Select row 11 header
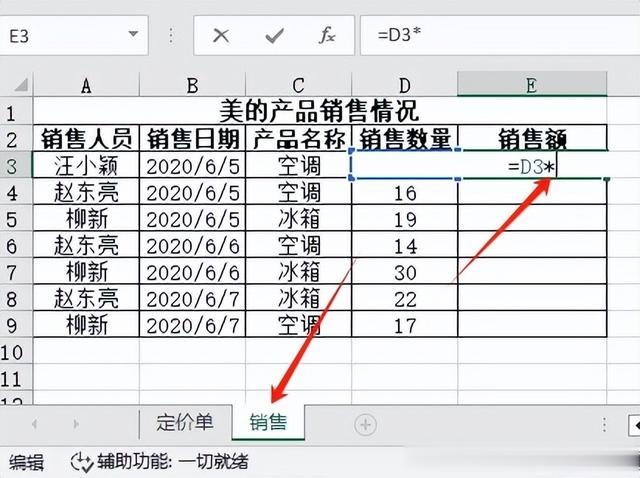640x478 pixels. [16, 378]
